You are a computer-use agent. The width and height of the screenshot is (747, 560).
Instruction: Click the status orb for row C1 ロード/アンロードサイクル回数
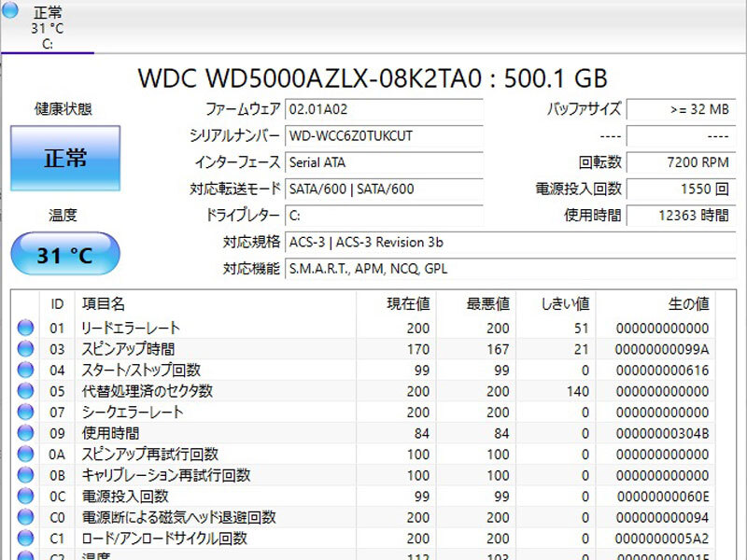coord(25,538)
